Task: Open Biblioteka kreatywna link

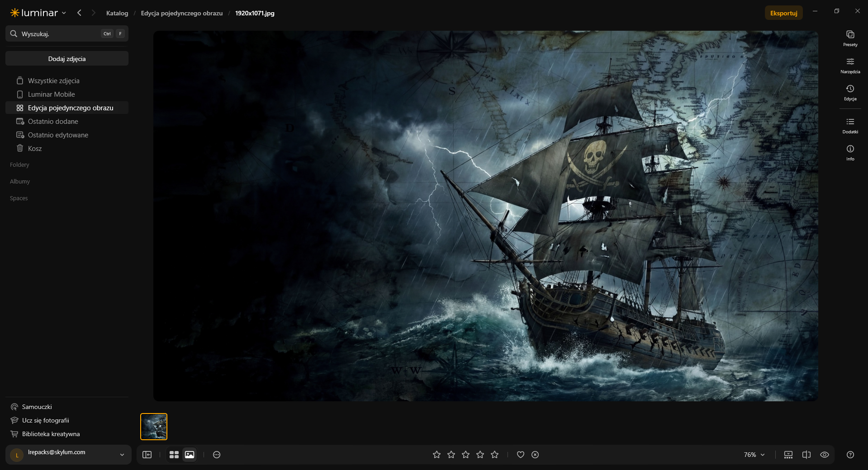Action: pyautogui.click(x=45, y=434)
